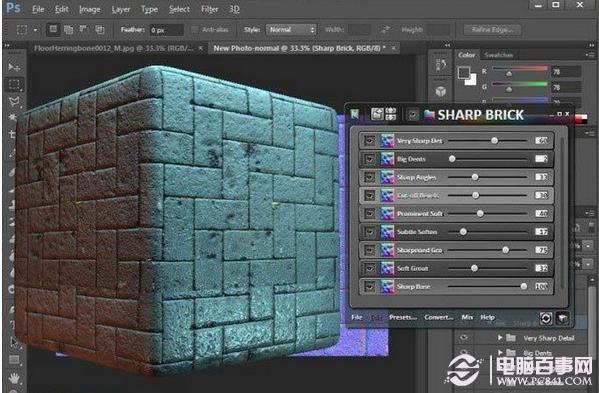The height and width of the screenshot is (393, 599).
Task: Open the History panel dock icon
Action: pyautogui.click(x=441, y=65)
